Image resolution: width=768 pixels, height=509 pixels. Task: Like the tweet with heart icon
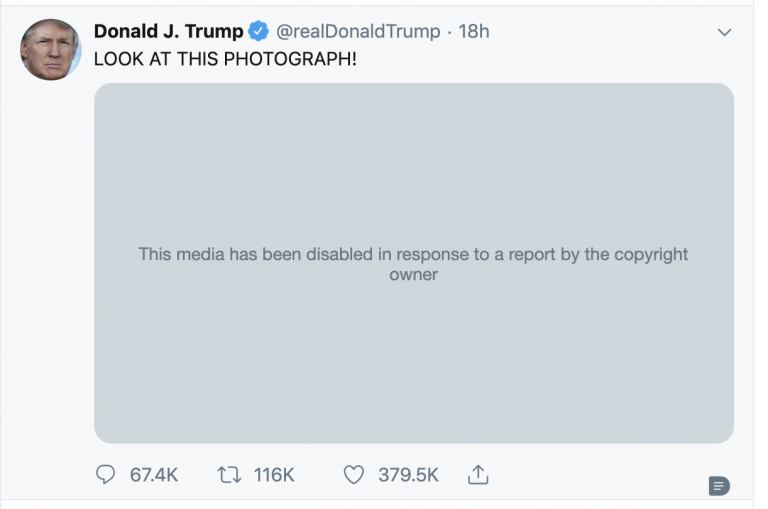[353, 475]
